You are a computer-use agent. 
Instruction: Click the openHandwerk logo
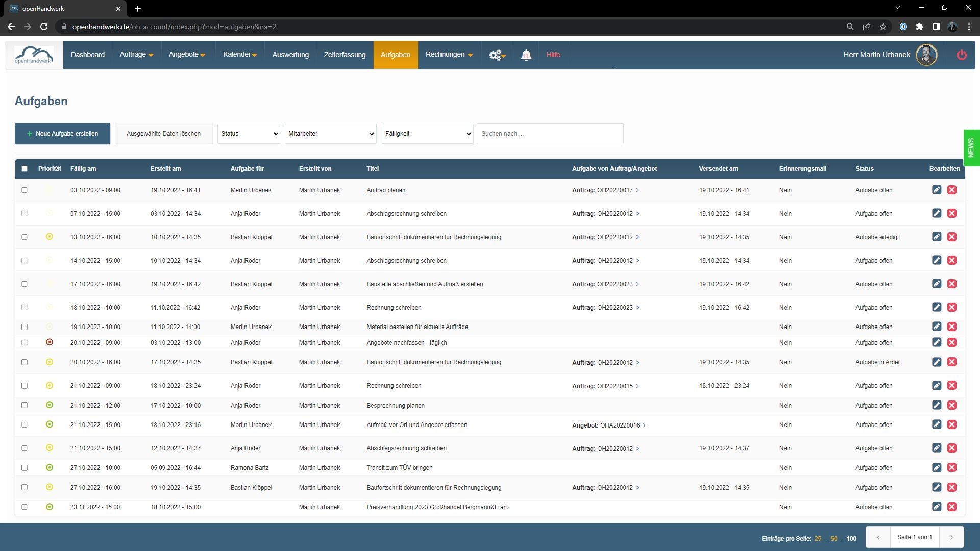click(x=34, y=55)
